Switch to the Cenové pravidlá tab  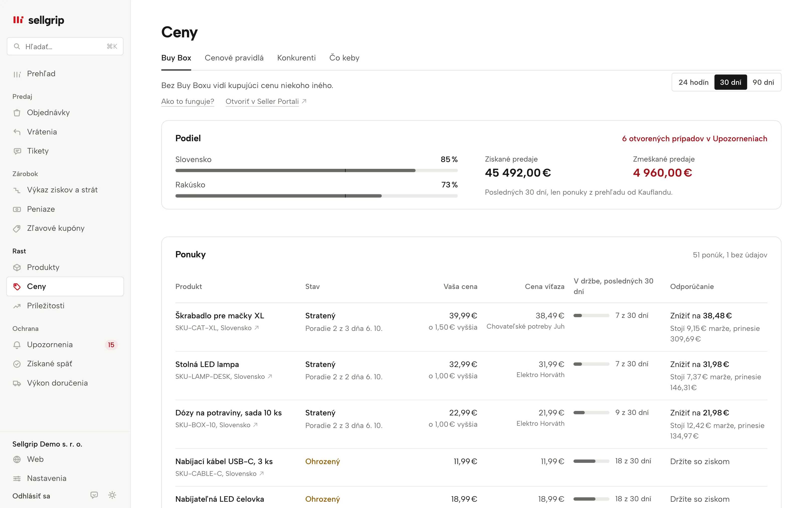click(x=234, y=58)
